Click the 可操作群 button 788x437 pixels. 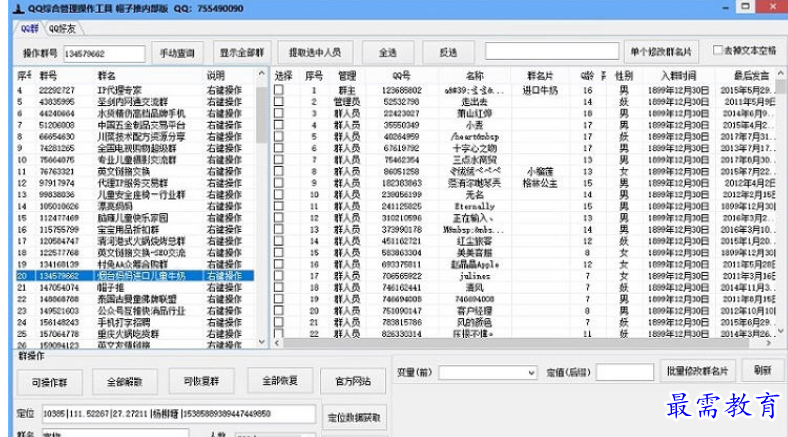tap(49, 382)
